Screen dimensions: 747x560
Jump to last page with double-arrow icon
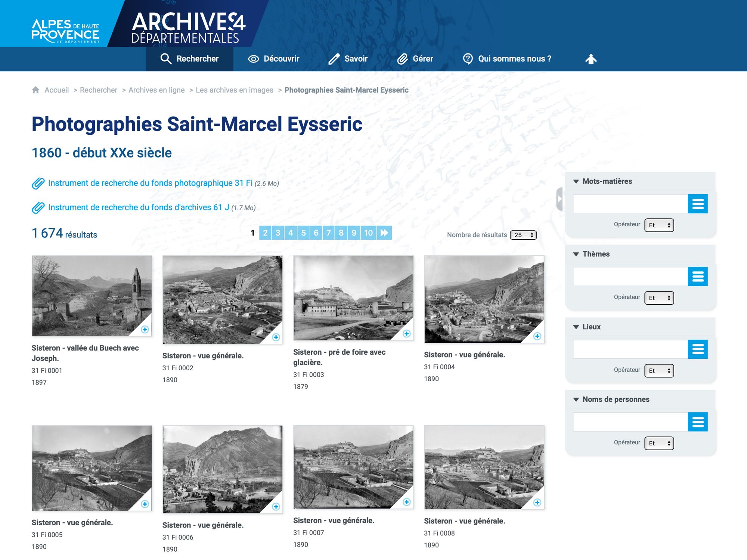pyautogui.click(x=384, y=233)
